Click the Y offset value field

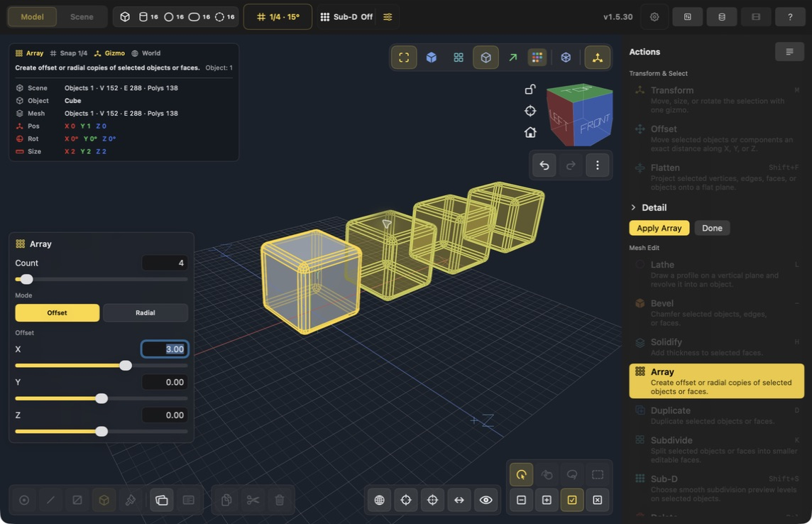coord(165,382)
